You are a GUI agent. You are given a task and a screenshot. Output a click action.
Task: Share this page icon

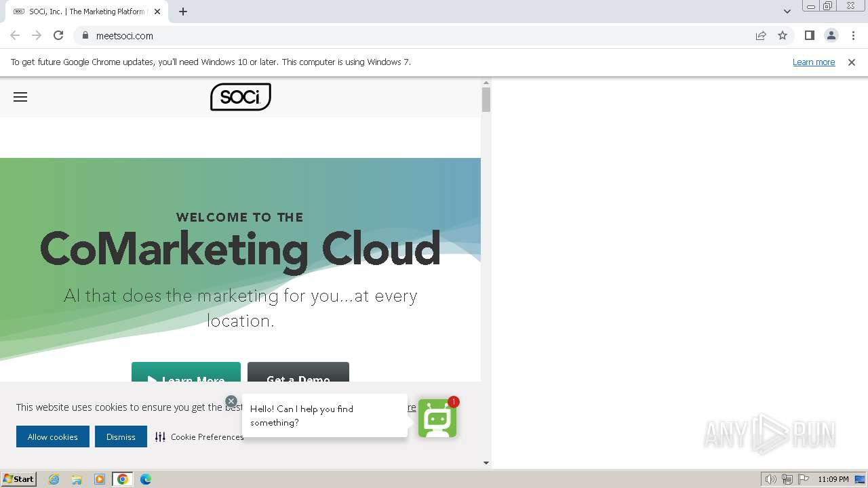[x=761, y=35]
